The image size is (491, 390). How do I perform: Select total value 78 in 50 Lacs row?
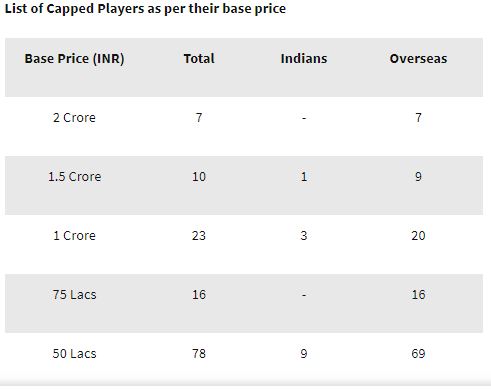coord(199,354)
